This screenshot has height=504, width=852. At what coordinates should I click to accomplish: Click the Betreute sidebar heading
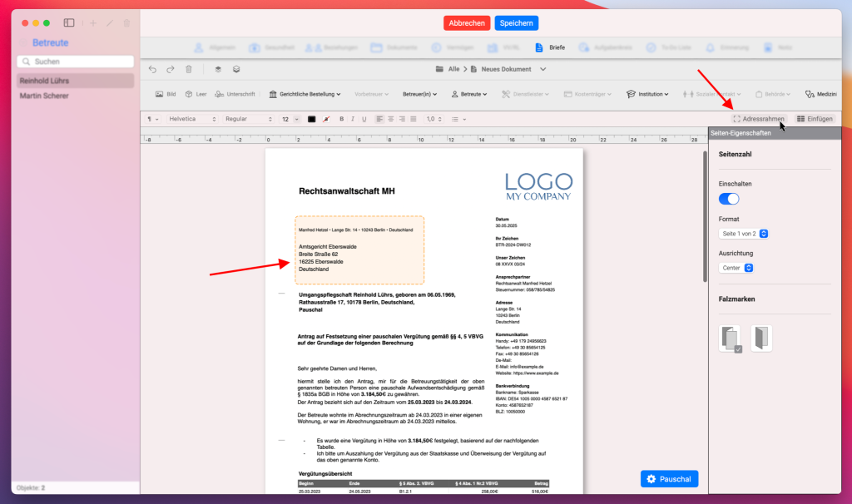pyautogui.click(x=50, y=42)
